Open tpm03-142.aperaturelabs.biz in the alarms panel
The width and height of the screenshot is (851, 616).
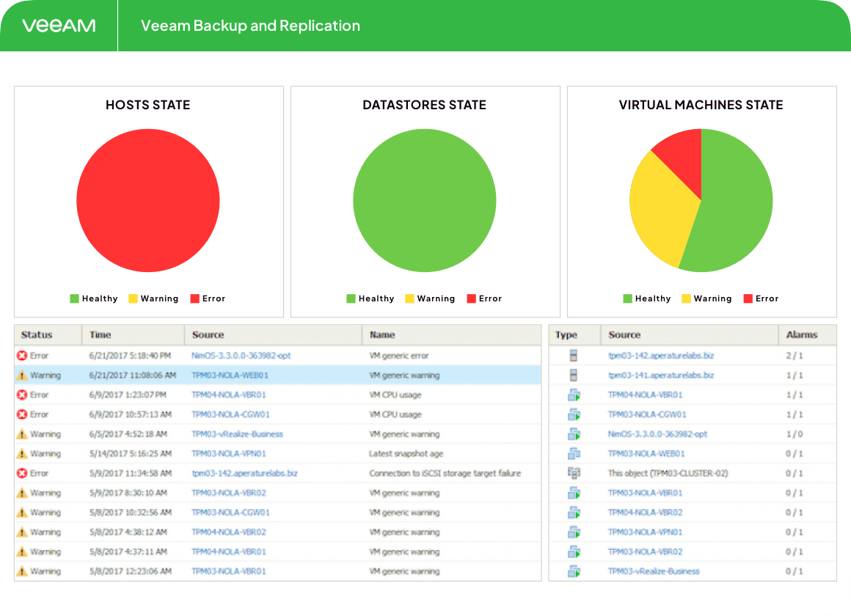click(660, 356)
